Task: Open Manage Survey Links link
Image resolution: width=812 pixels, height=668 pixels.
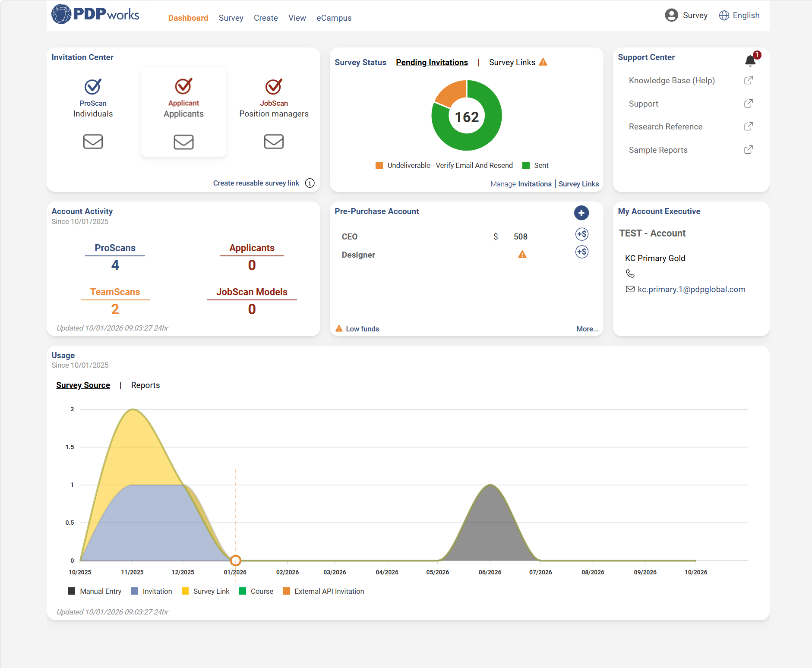Action: [x=579, y=184]
